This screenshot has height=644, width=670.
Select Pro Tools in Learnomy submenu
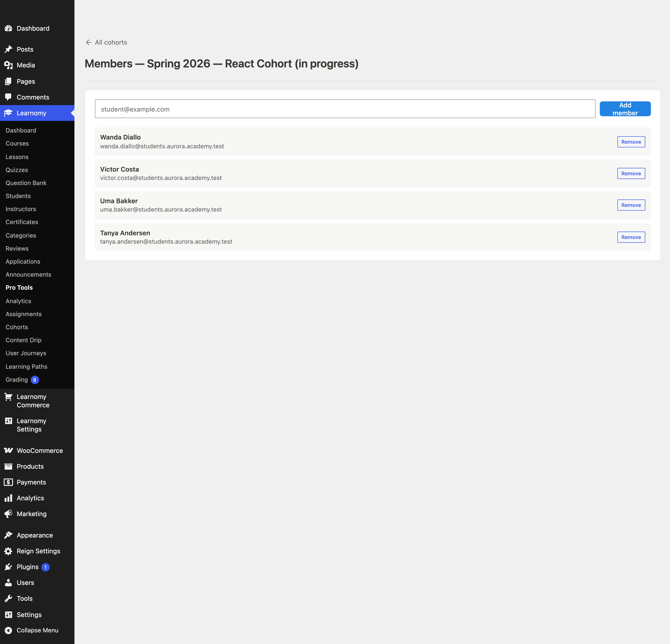click(x=19, y=287)
